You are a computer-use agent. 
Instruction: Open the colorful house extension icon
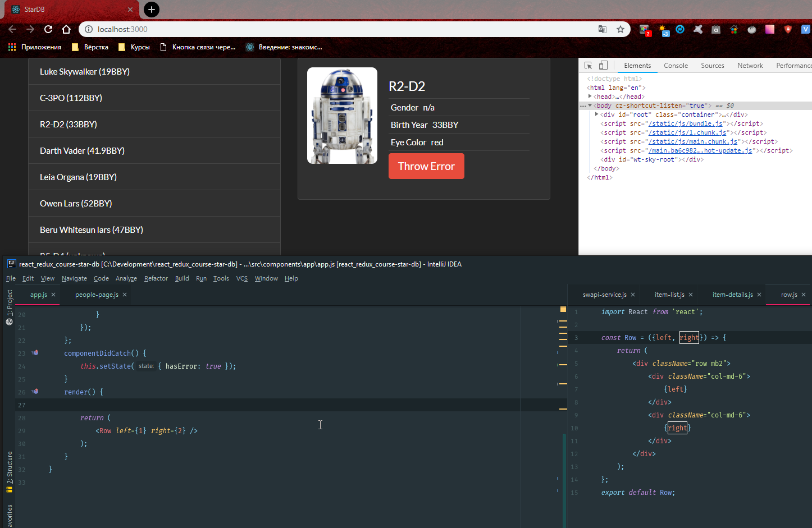(734, 29)
